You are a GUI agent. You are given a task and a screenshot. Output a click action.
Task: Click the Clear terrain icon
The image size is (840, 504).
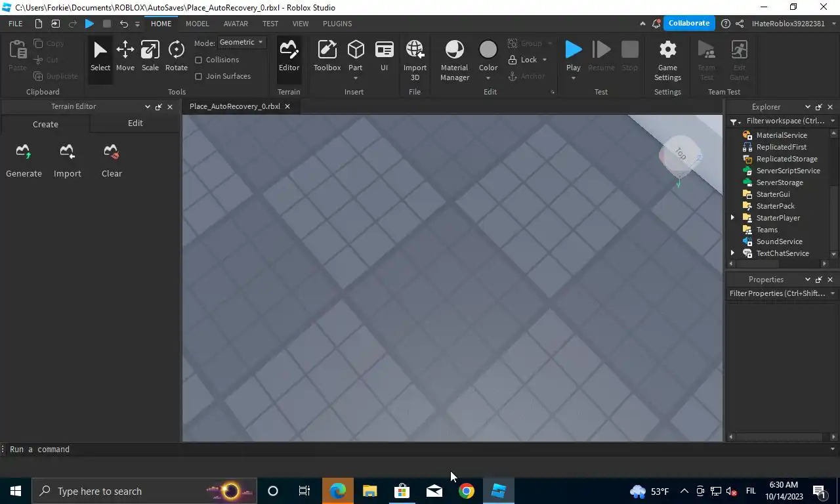(x=111, y=152)
